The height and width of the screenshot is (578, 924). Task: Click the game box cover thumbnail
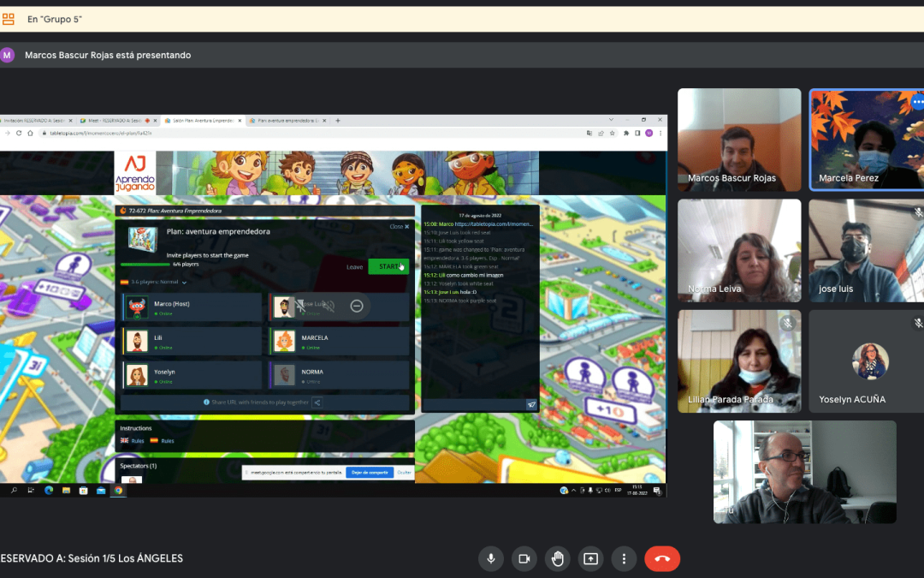coord(143,240)
